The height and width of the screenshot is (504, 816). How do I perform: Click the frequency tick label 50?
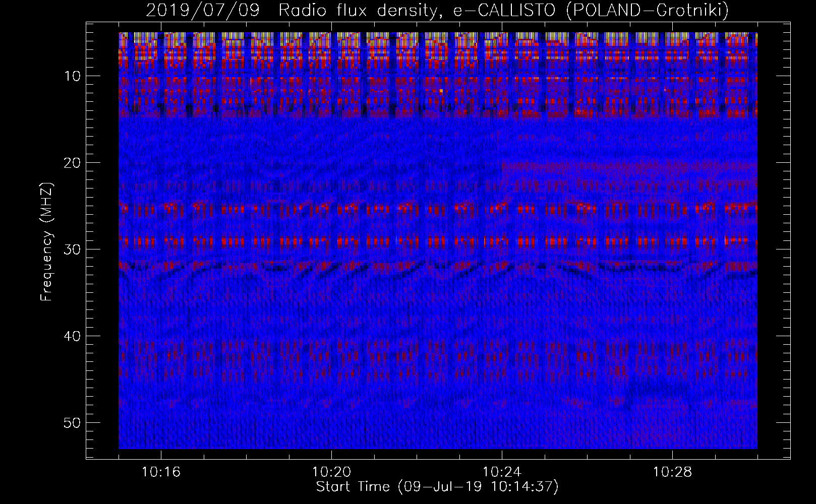click(73, 423)
